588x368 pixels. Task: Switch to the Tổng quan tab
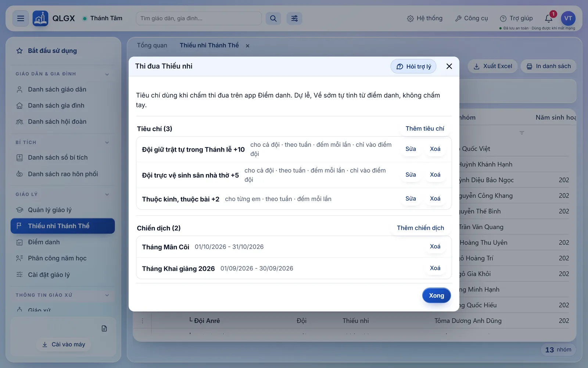152,45
